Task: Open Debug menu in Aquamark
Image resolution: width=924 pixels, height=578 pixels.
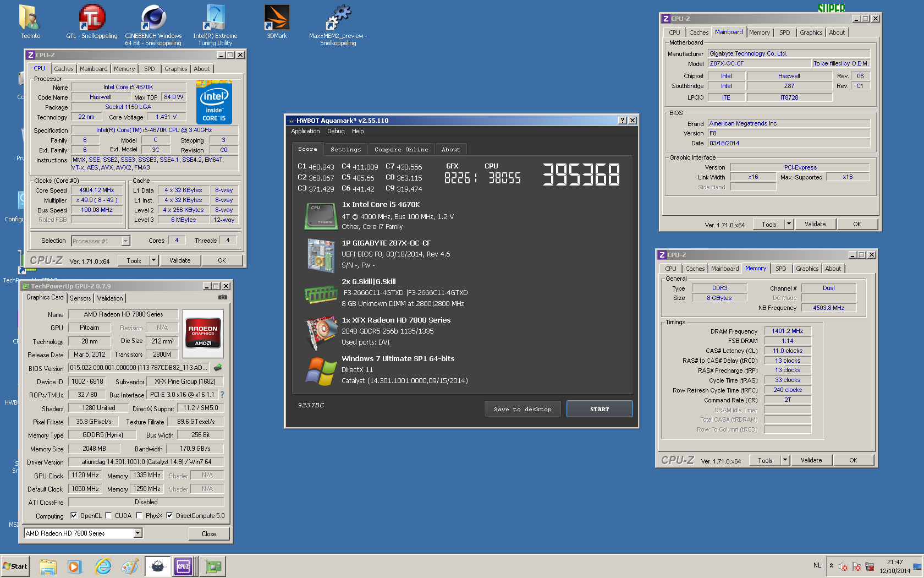Action: (x=335, y=131)
